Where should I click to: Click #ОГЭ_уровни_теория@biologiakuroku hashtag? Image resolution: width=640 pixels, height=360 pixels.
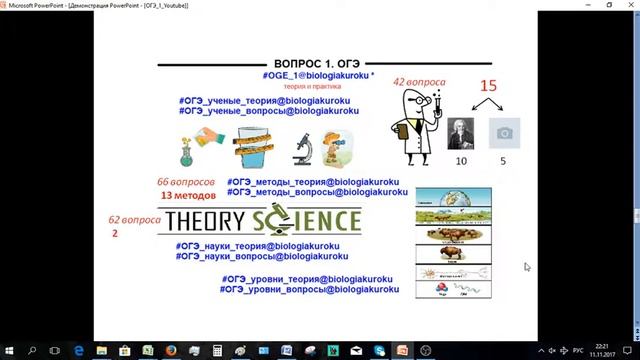click(307, 279)
